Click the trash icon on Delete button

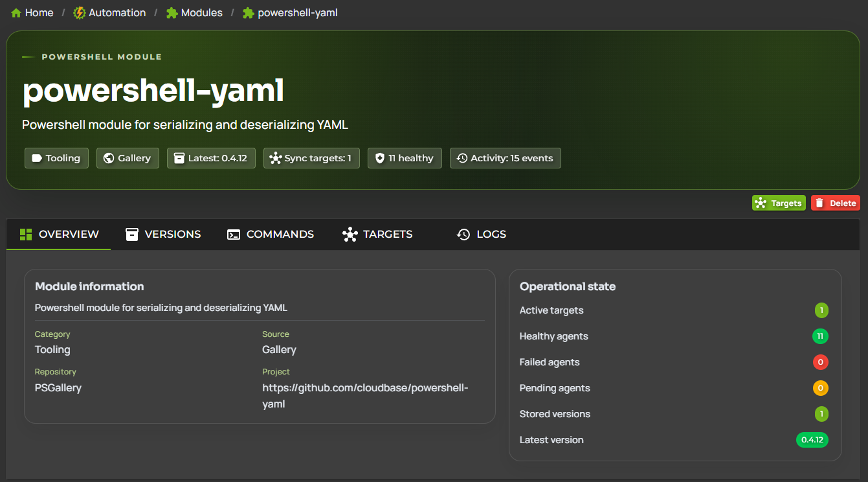pyautogui.click(x=819, y=203)
